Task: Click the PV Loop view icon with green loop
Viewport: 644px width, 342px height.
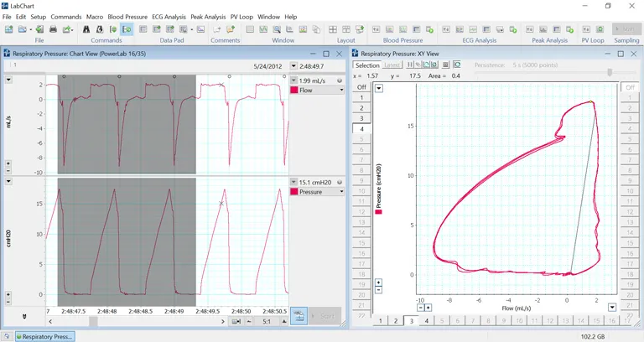Action: (600, 29)
